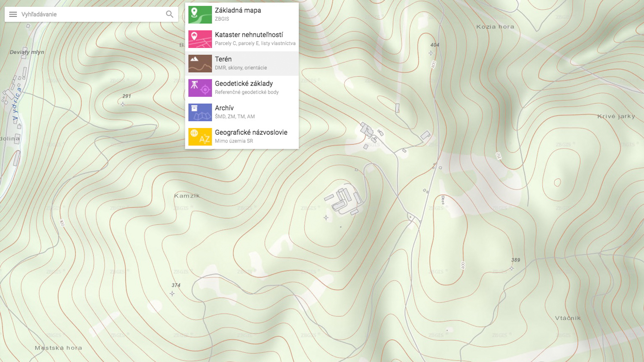644x362 pixels.
Task: Click 'ŠMD, ZM, TM, AM' subtitle
Action: pos(235,116)
